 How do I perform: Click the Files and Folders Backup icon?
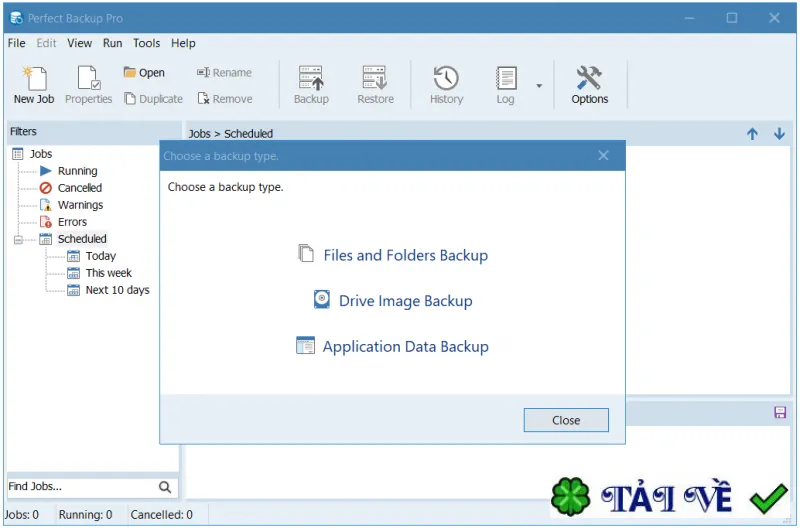306,253
